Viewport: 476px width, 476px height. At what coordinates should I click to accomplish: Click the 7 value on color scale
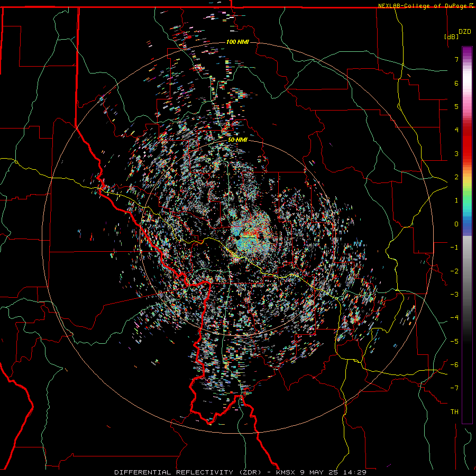456,59
